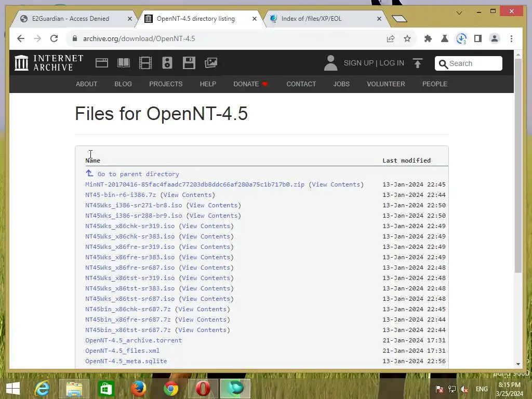Switch to Index of /files/XP/EOL tab
Viewport: 532px width, 399px height.
pyautogui.click(x=311, y=19)
